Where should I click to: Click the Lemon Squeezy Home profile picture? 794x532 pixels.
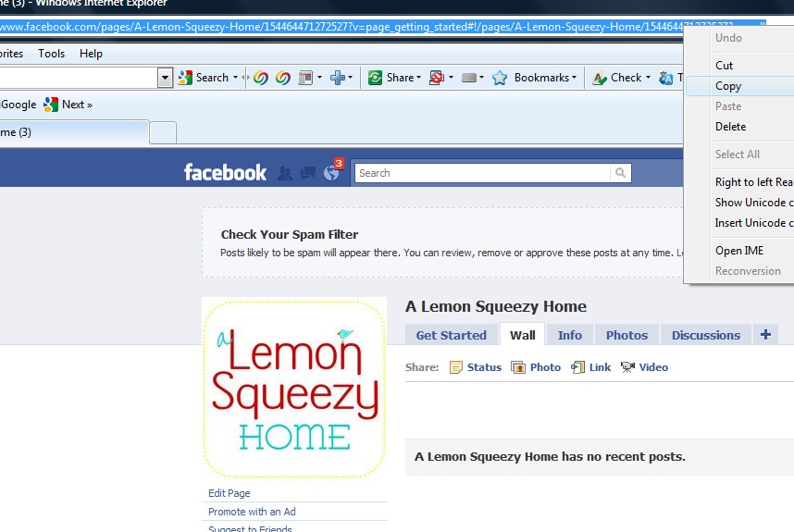(294, 389)
